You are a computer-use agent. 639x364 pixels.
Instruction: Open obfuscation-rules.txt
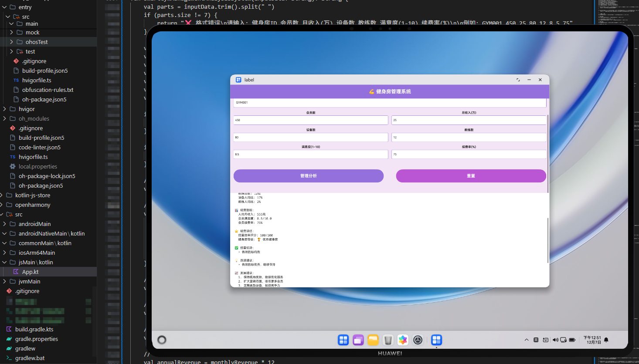[48, 90]
